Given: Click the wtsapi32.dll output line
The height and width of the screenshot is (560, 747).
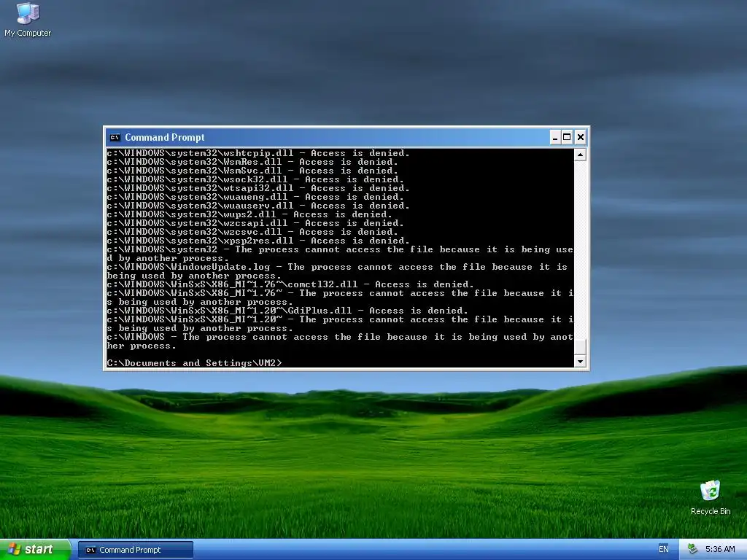Looking at the screenshot, I should tap(258, 188).
